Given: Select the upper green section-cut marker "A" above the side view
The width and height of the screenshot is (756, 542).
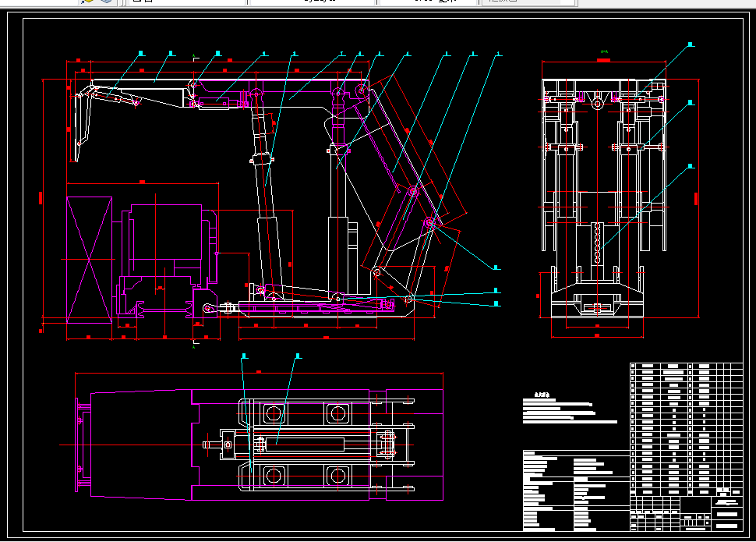Looking at the screenshot, I should click(x=194, y=56).
